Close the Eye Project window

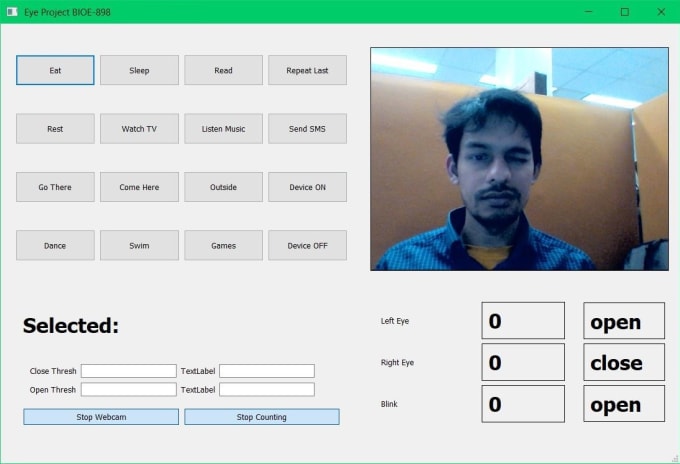(x=661, y=12)
